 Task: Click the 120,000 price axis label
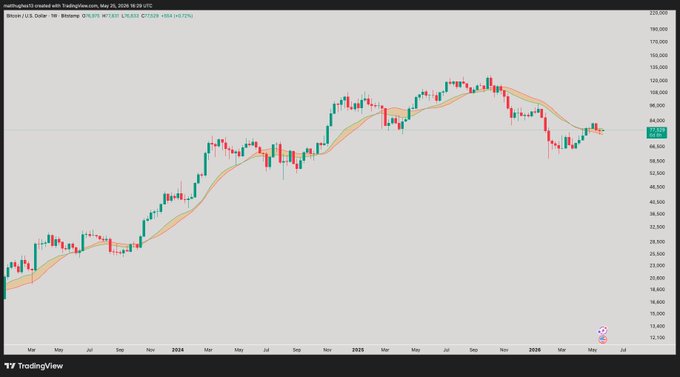658,81
